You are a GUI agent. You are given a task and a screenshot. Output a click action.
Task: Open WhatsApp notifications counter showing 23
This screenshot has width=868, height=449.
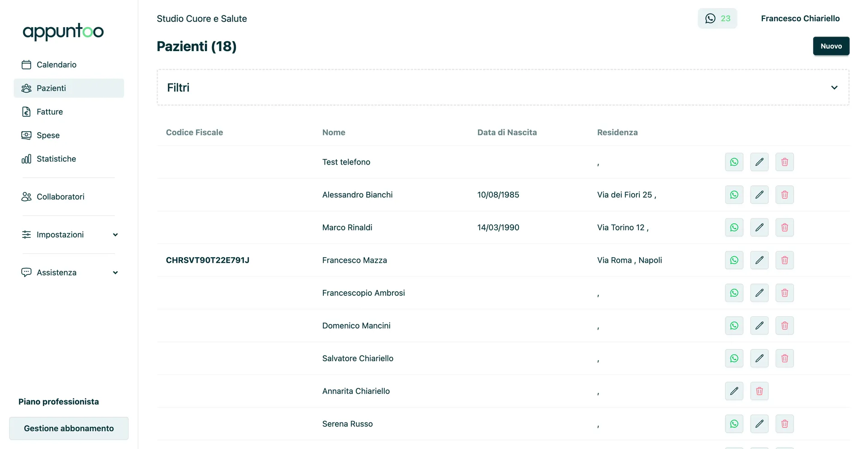coord(717,19)
